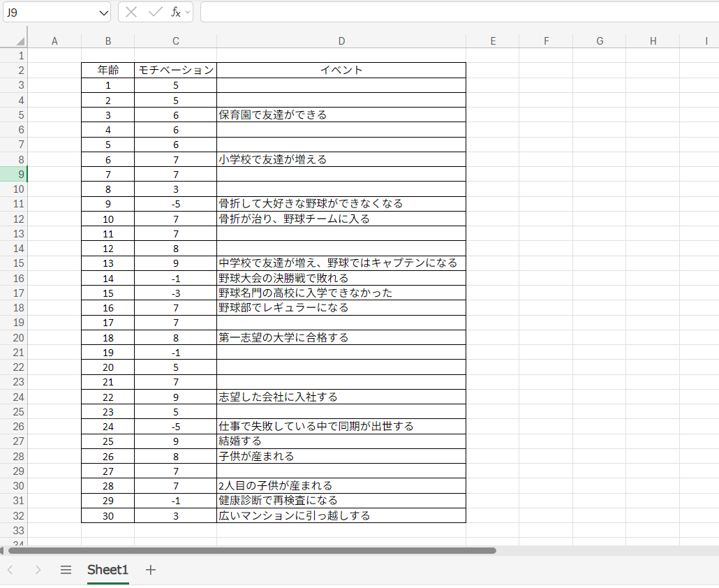Image resolution: width=719 pixels, height=588 pixels.
Task: Click the previous sheet navigation arrow
Action: 10,570
